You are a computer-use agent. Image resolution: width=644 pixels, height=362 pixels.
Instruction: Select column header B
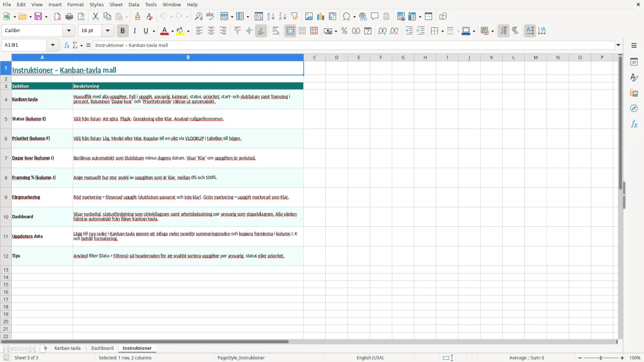(188, 57)
